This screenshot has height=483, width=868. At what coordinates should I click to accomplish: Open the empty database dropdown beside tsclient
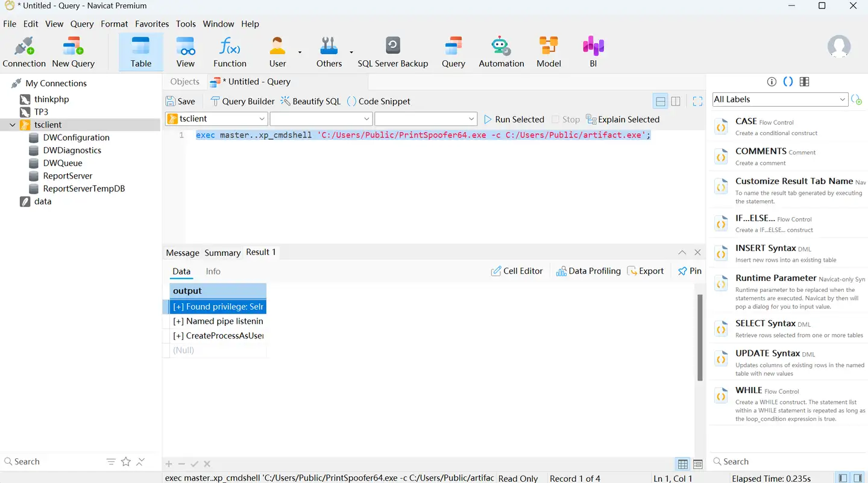tap(321, 119)
